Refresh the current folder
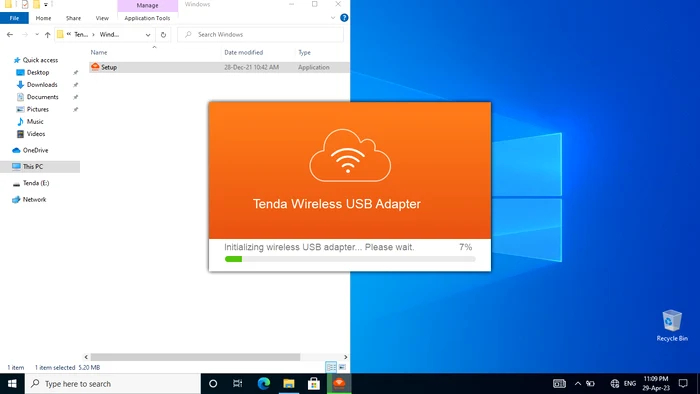The height and width of the screenshot is (394, 700). coord(163,34)
